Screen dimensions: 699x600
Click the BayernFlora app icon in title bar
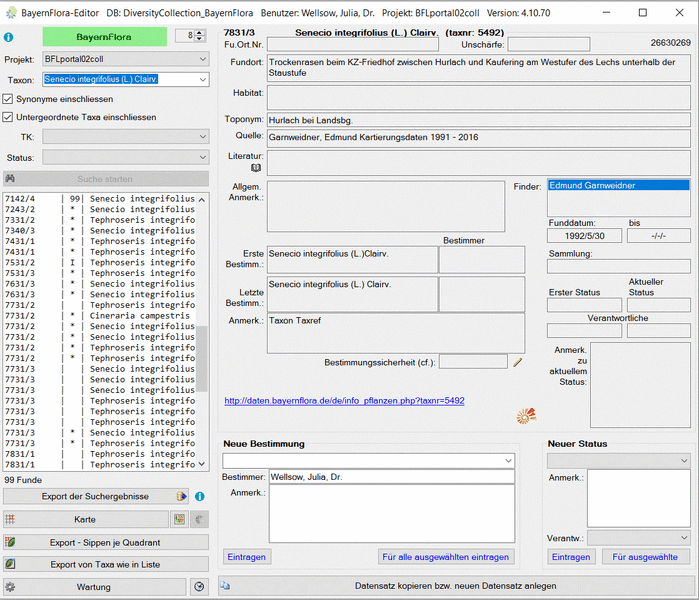click(11, 12)
